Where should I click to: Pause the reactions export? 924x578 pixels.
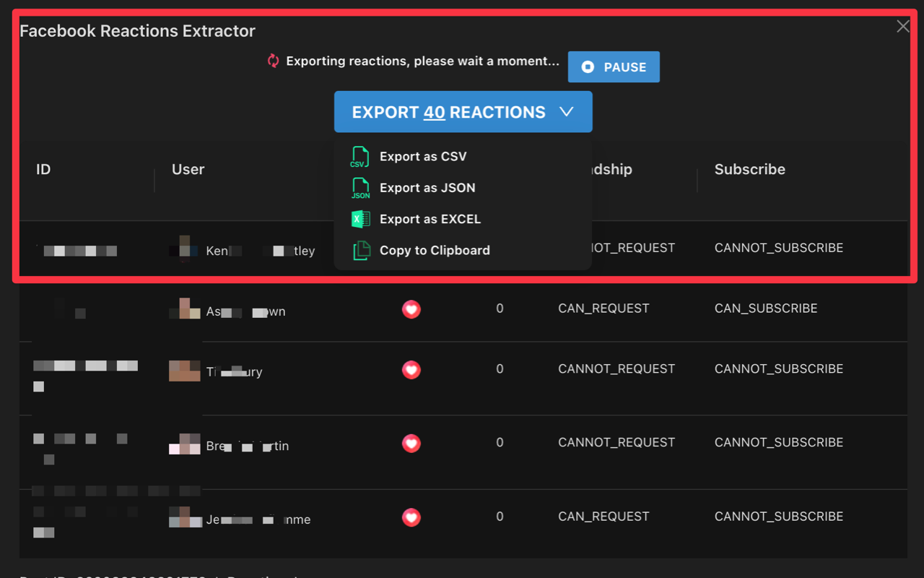pos(614,67)
